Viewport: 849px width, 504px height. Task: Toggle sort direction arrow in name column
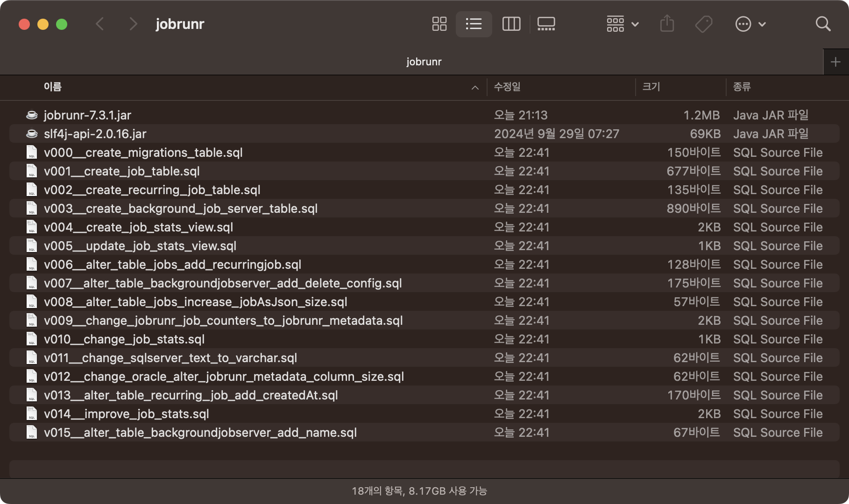point(475,87)
